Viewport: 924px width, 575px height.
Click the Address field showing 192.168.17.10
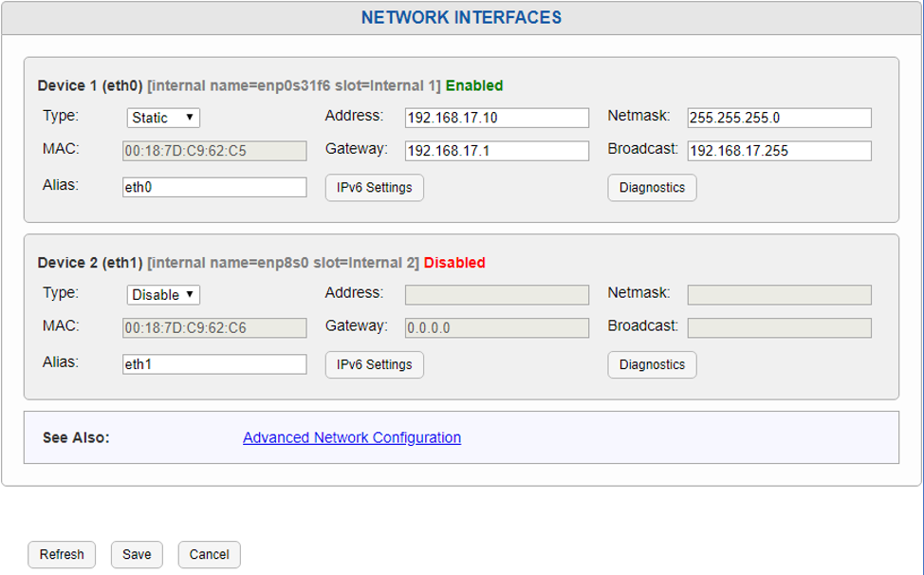pos(496,117)
